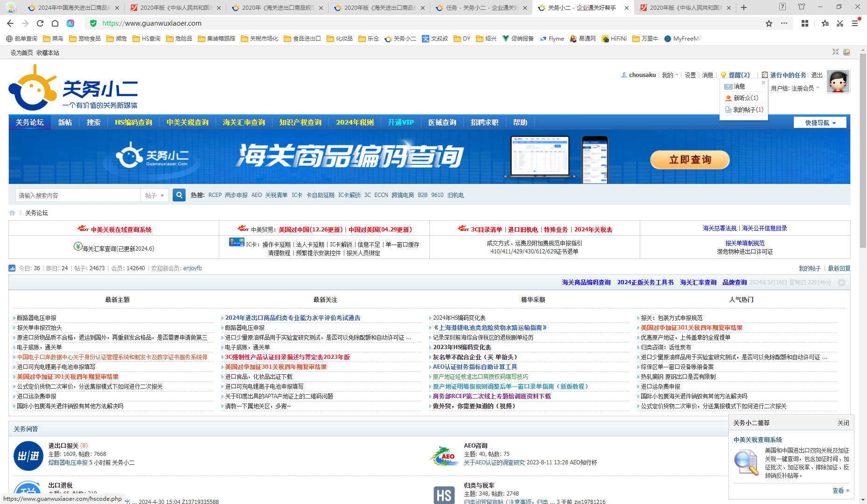Click the scissors screenshot toolbar icon
Screen dimensions: 867x504
[x=840, y=23]
